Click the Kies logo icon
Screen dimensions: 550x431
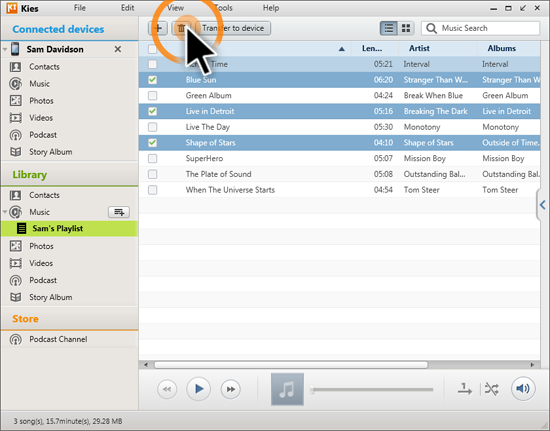(12, 8)
